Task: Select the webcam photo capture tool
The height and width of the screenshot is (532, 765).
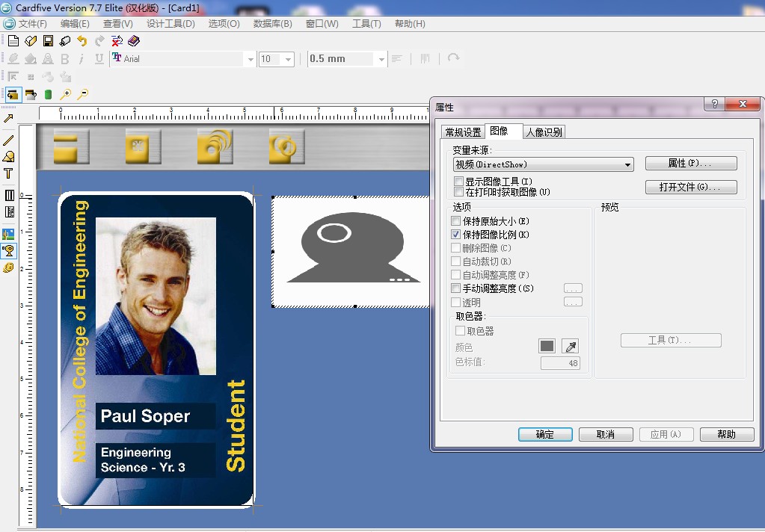Action: tap(8, 250)
